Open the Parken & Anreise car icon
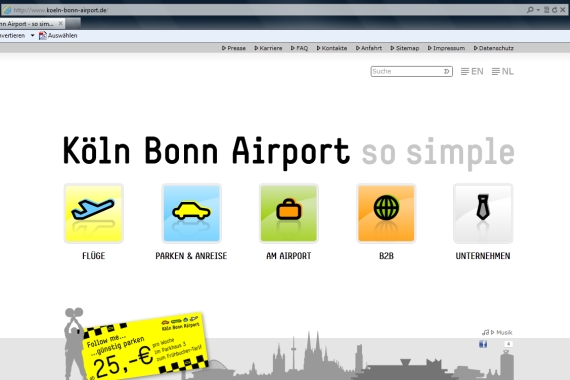 click(x=192, y=213)
